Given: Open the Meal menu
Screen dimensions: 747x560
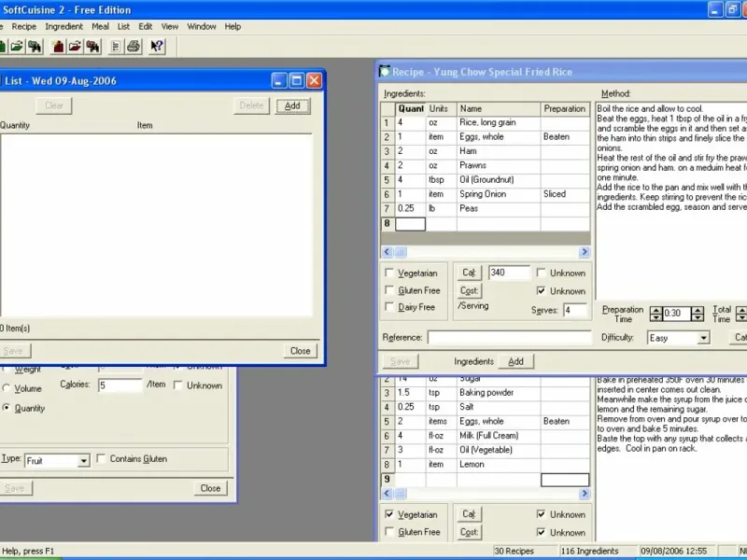Looking at the screenshot, I should coord(100,26).
